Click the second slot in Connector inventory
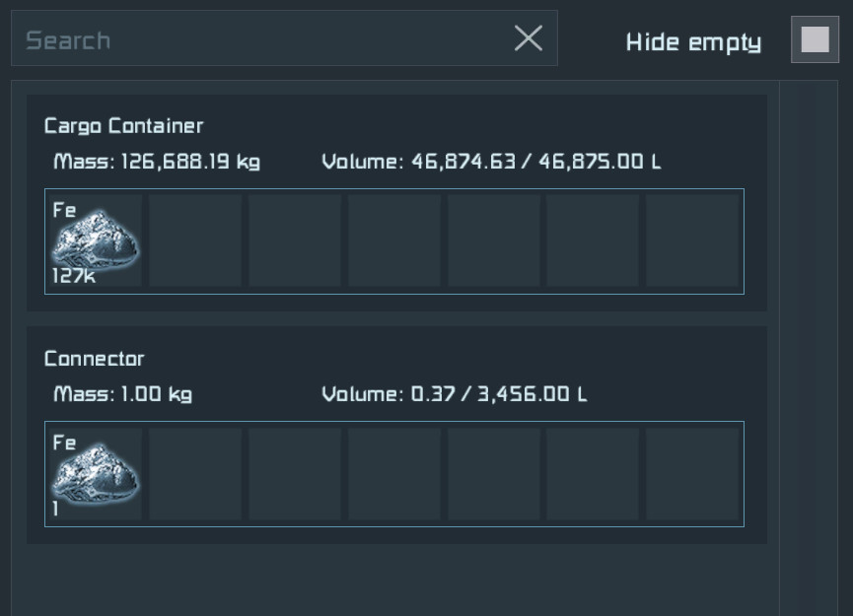 [194, 473]
